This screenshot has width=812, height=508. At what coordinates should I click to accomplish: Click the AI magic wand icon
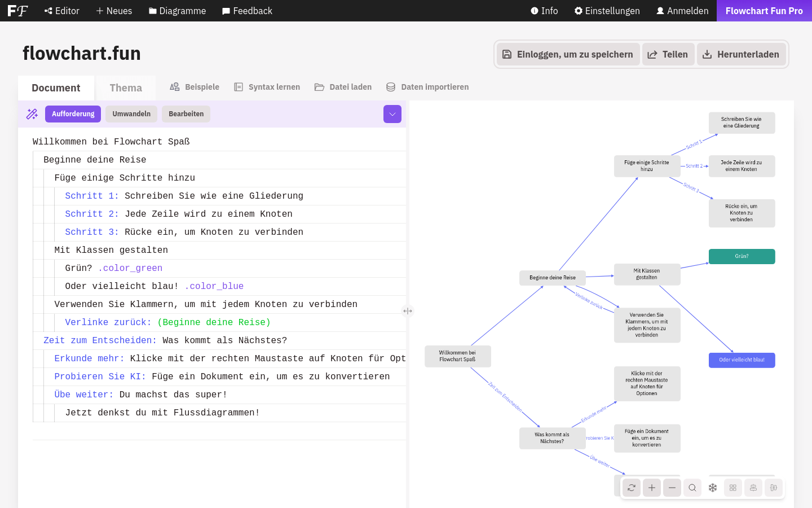[32, 114]
